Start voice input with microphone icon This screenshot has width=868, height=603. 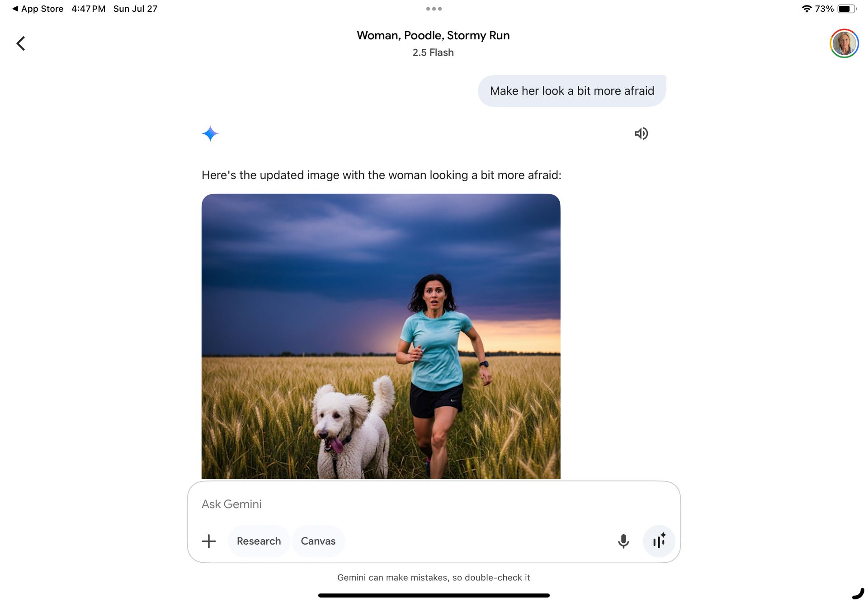[623, 541]
